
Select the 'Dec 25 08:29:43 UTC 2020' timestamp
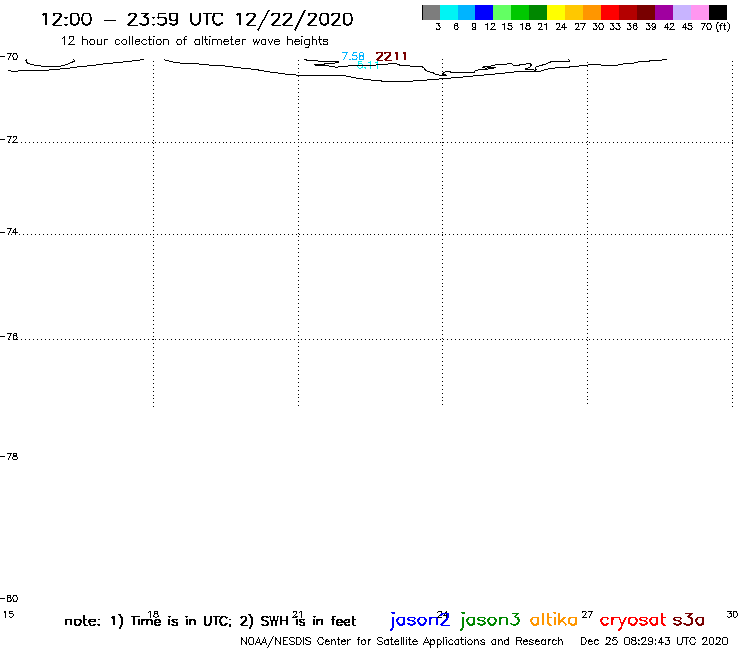click(654, 642)
